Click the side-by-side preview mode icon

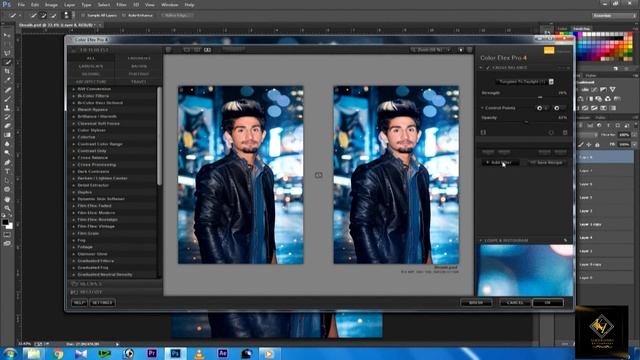pos(207,50)
